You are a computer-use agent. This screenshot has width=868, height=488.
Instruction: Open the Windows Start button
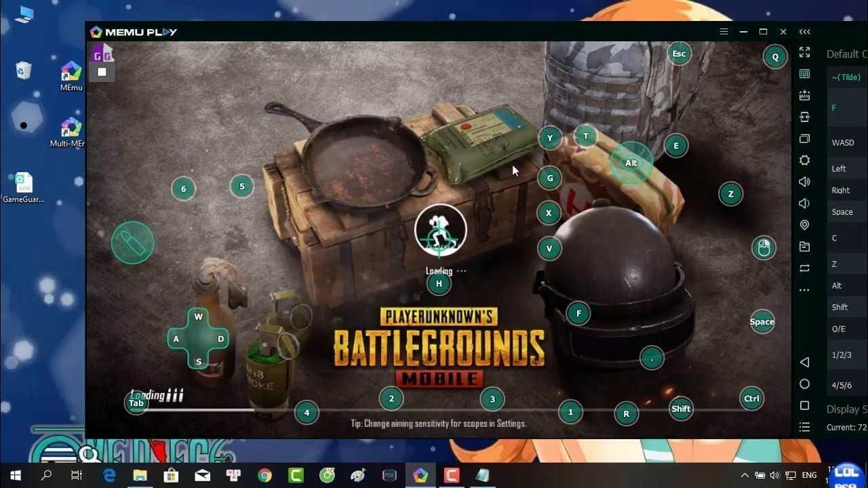[16, 476]
